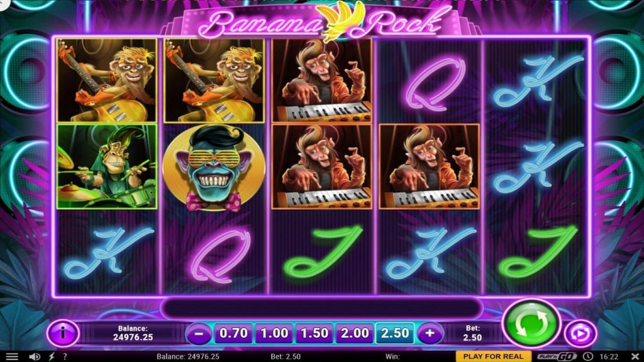644x362 pixels.
Task: Choose the 1.50 bet option
Action: coord(314,333)
